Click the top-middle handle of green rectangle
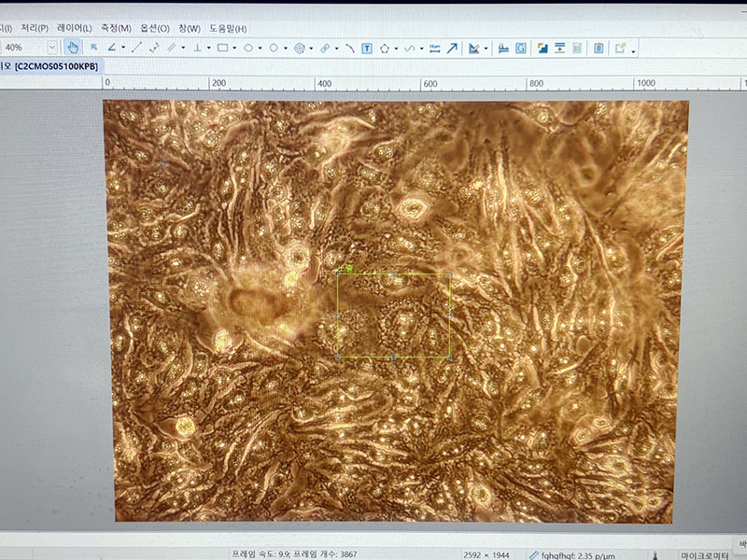This screenshot has width=747, height=560. click(x=393, y=273)
